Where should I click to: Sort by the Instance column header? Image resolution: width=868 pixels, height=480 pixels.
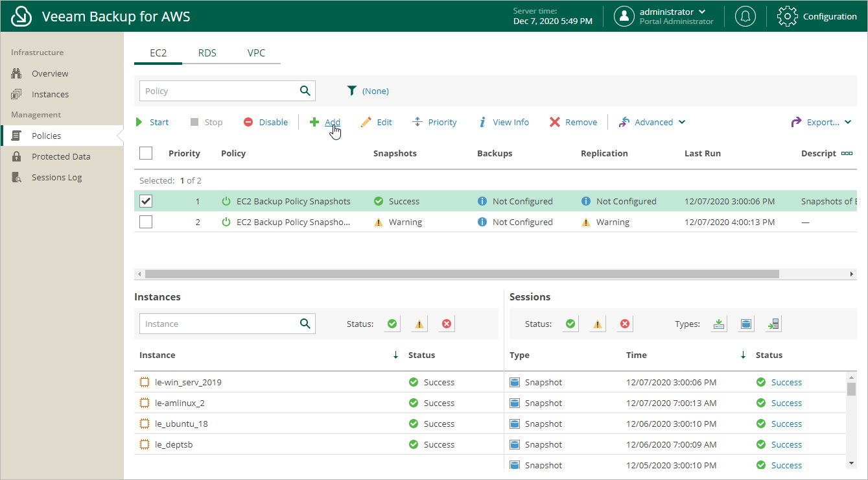click(x=158, y=355)
